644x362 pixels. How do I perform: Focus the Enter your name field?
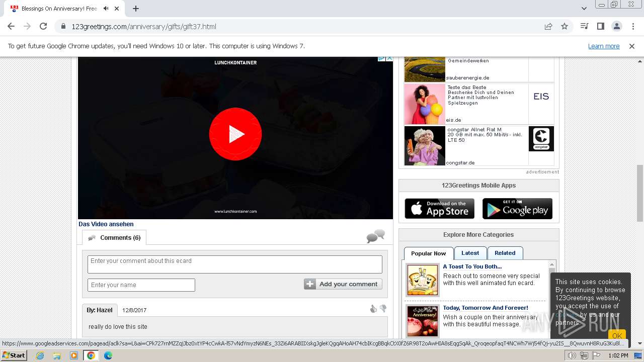coord(141,285)
